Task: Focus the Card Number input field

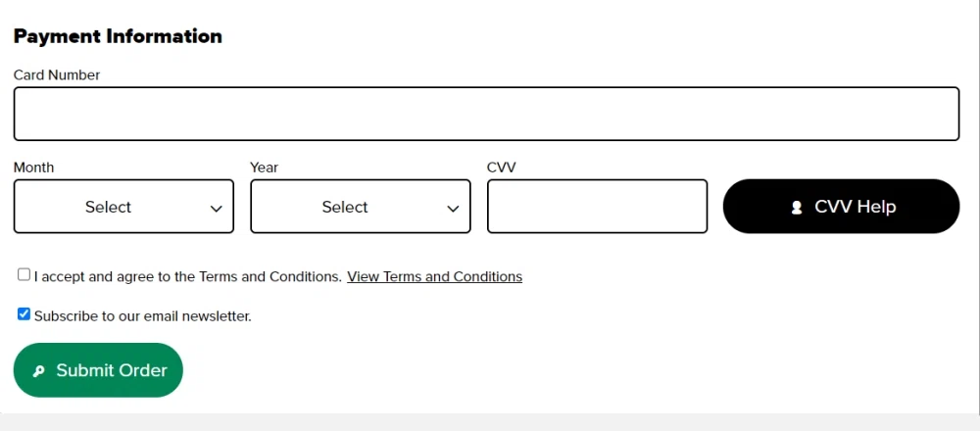Action: pyautogui.click(x=486, y=114)
